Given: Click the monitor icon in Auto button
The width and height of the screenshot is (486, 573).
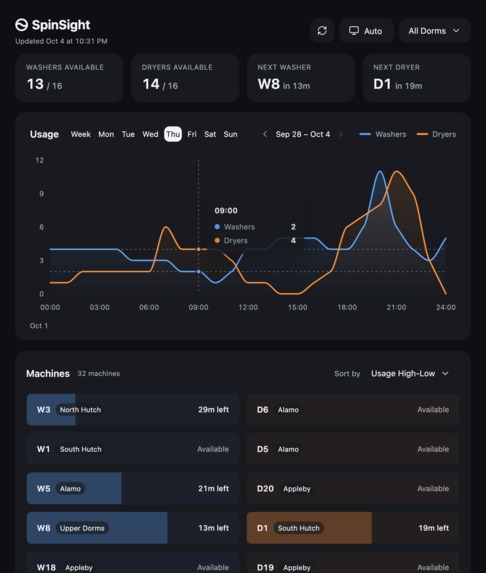Looking at the screenshot, I should 353,31.
